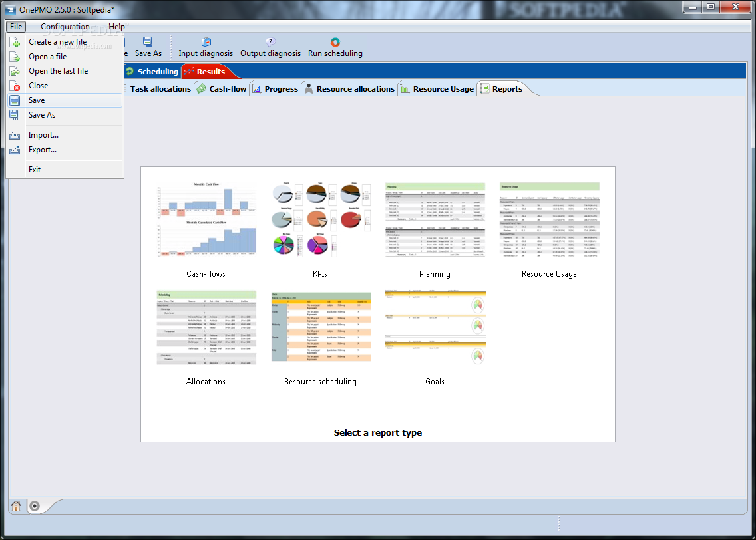Screen dimensions: 756x540
Task: Select the Resource scheduling report thumbnail
Action: 321,328
